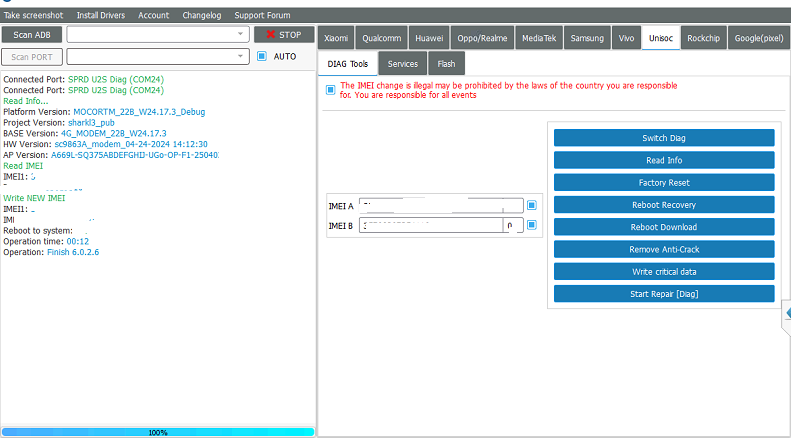Expand the side panel arrow at right edge
Viewport: 791px width, 438px height.
(x=786, y=314)
